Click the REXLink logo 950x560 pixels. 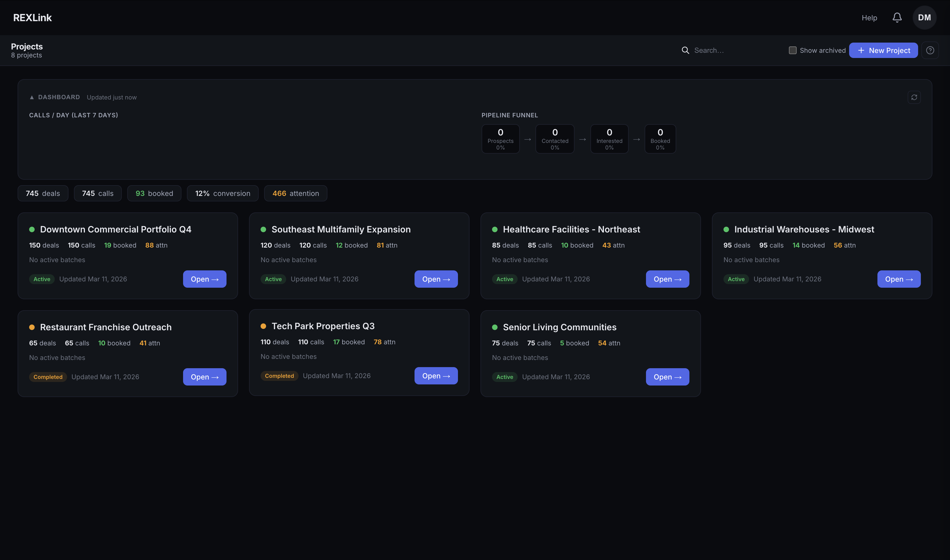(x=32, y=17)
